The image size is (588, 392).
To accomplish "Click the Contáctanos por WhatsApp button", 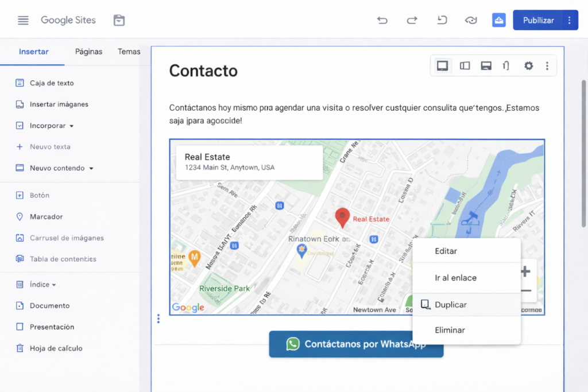I will coord(356,344).
